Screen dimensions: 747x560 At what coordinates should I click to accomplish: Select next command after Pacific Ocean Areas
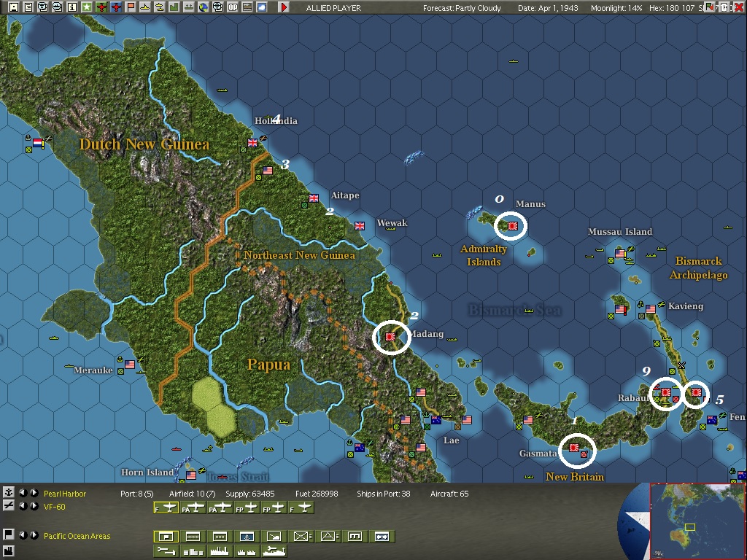pos(34,535)
